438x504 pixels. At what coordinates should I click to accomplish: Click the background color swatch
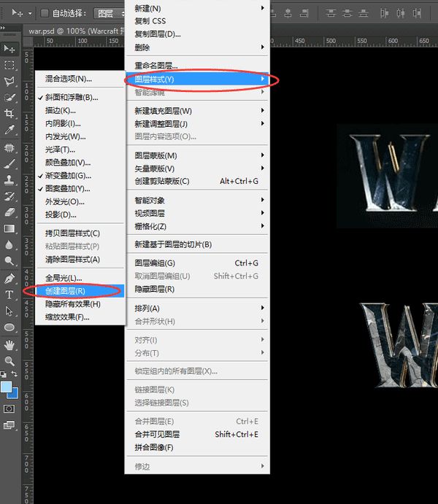click(15, 394)
